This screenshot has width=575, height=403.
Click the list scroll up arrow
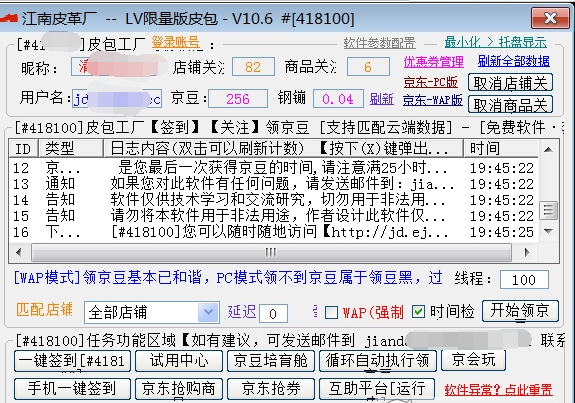[549, 149]
